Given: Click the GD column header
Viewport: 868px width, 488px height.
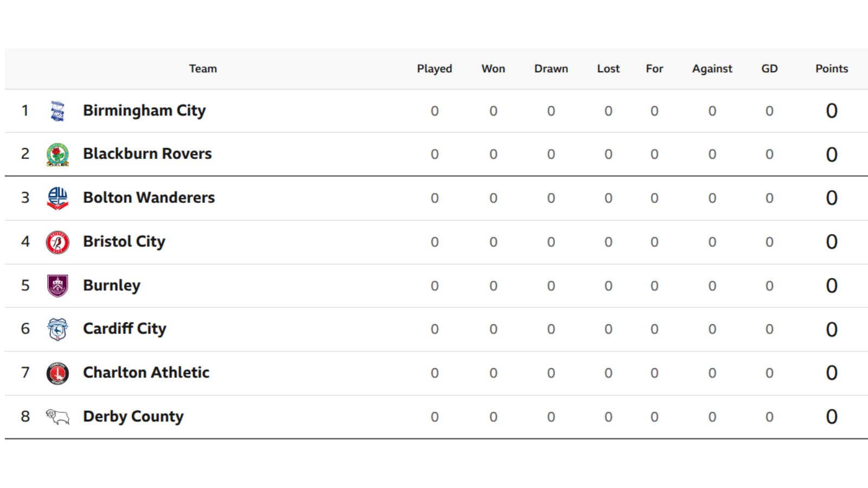Looking at the screenshot, I should (769, 69).
